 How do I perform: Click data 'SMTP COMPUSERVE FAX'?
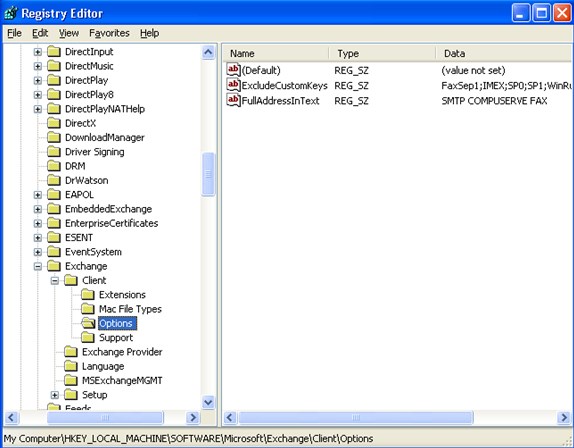click(x=494, y=101)
